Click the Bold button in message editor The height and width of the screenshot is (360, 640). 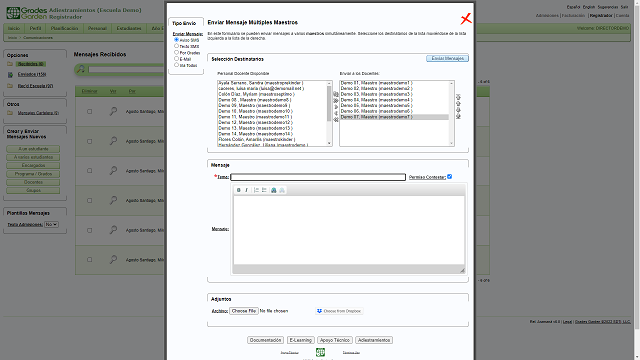point(239,190)
